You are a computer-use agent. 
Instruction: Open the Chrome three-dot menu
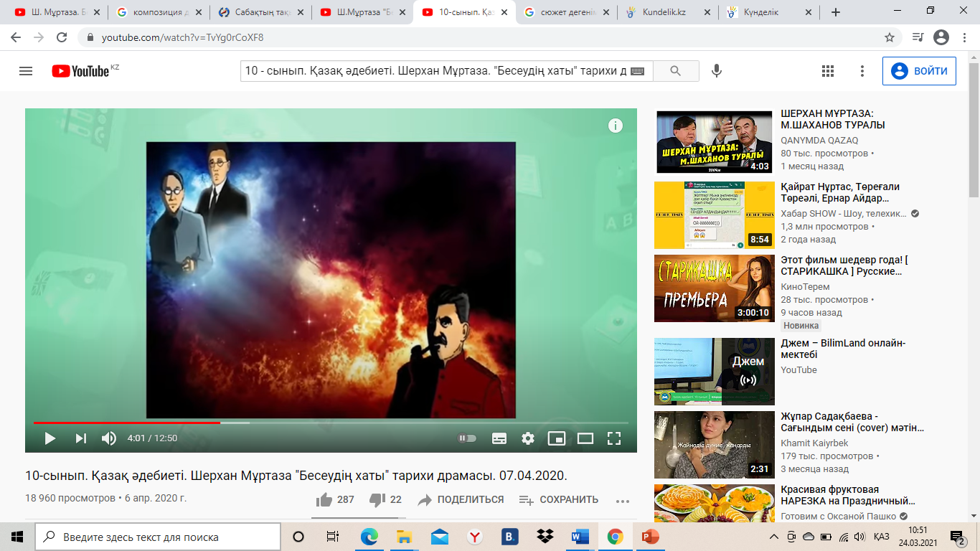click(x=964, y=37)
